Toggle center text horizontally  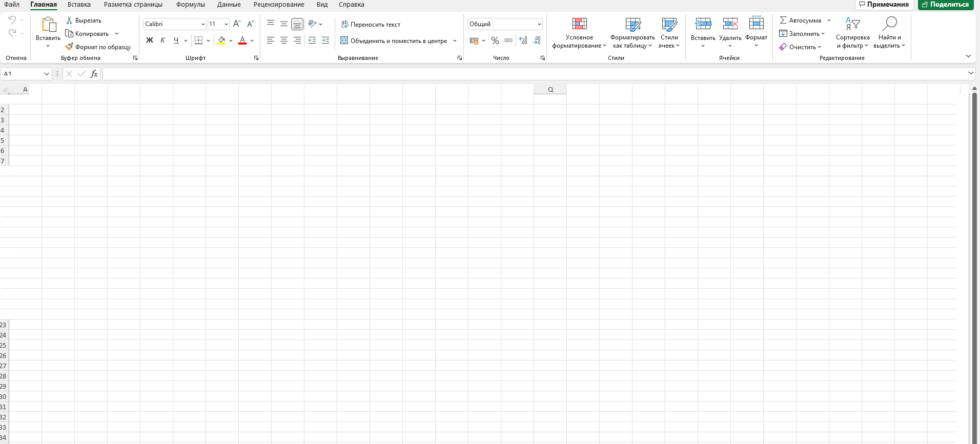coord(284,40)
